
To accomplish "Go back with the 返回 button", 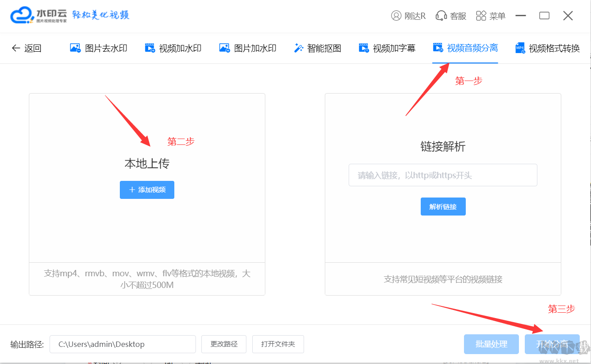I will point(27,48).
